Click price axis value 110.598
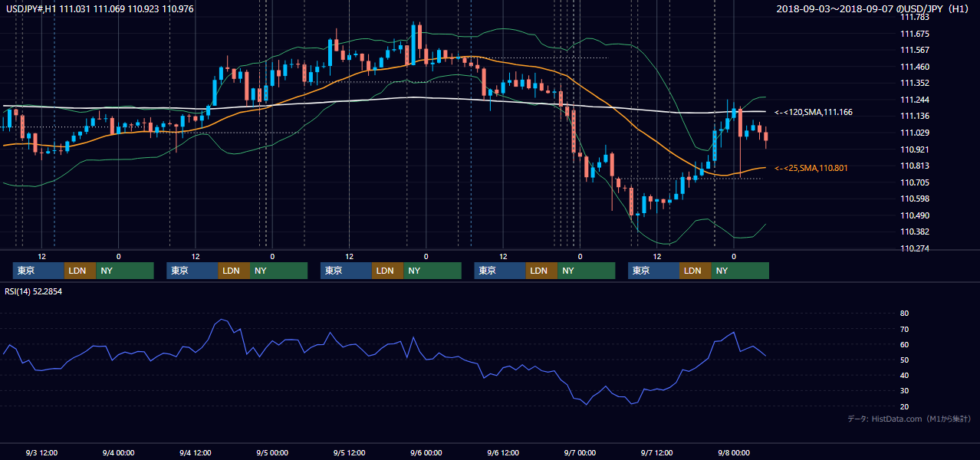This screenshot has height=460, width=980. (914, 199)
